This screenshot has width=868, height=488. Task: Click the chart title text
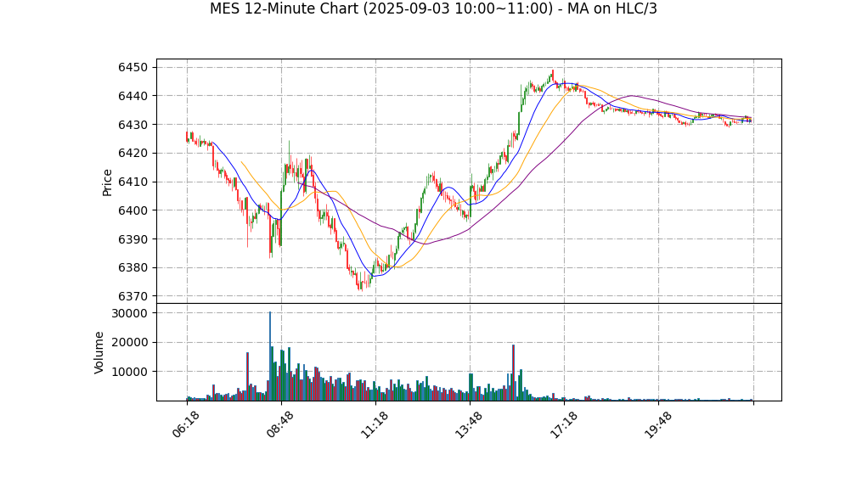click(433, 8)
